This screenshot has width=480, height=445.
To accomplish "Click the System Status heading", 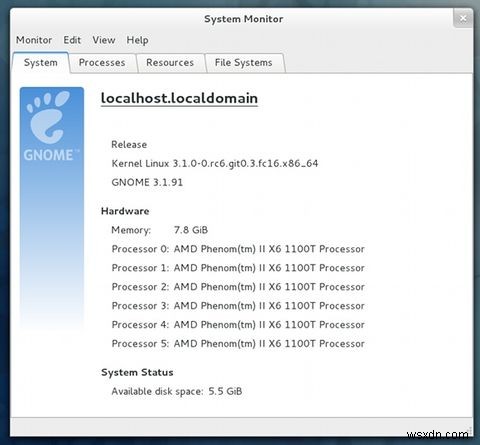I will [x=137, y=372].
